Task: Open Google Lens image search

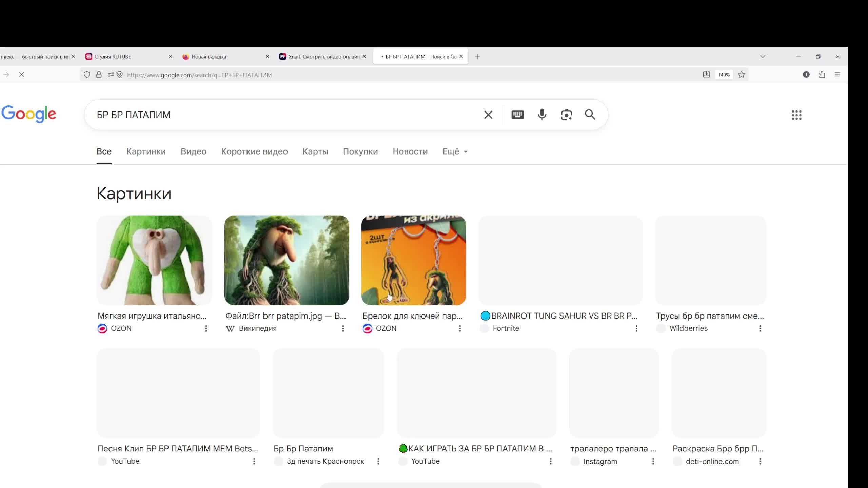Action: [x=566, y=115]
